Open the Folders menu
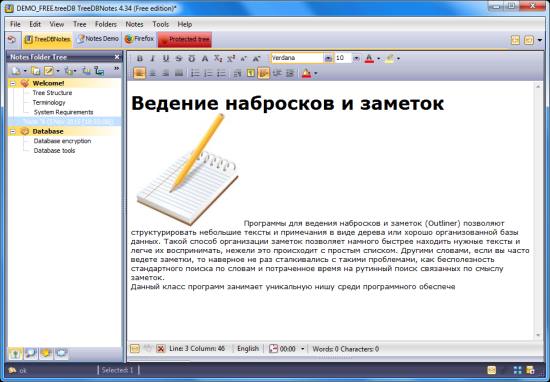The height and width of the screenshot is (382, 550). tap(106, 24)
